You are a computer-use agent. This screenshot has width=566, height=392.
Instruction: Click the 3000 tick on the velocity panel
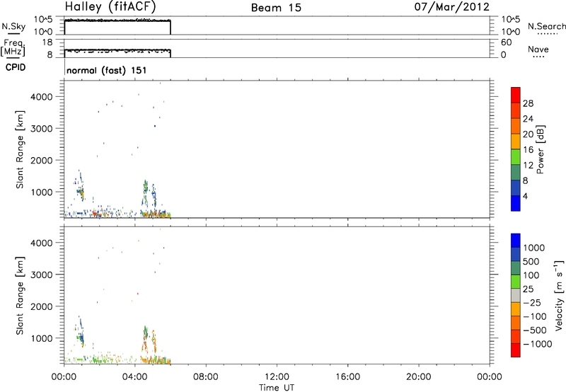pos(42,275)
